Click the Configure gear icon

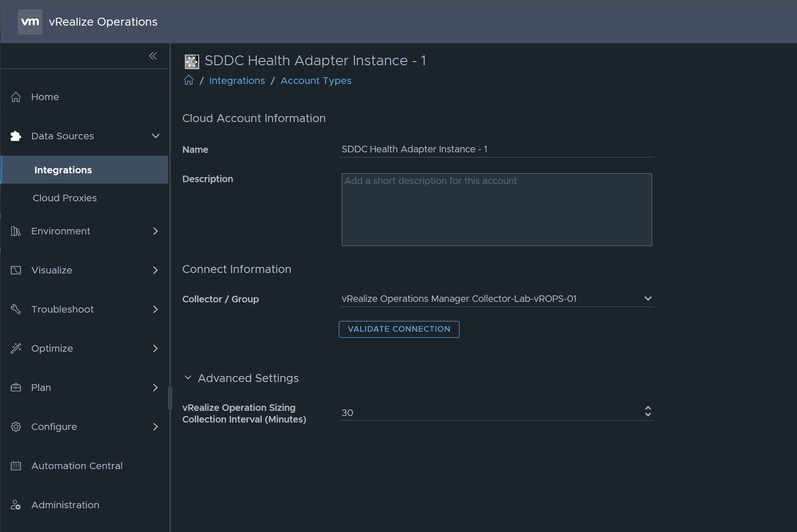[15, 427]
